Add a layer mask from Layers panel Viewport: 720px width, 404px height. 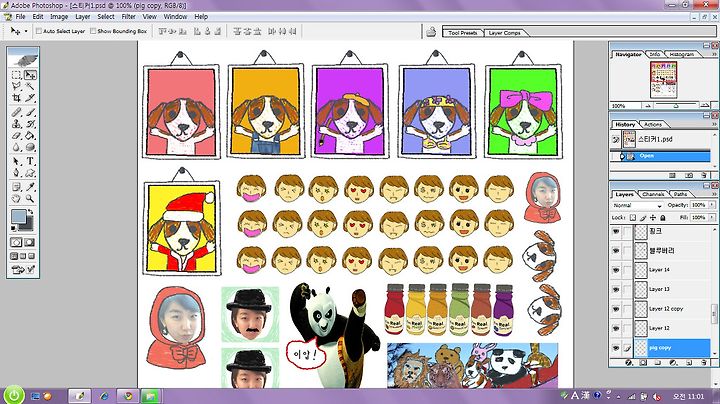tap(643, 363)
